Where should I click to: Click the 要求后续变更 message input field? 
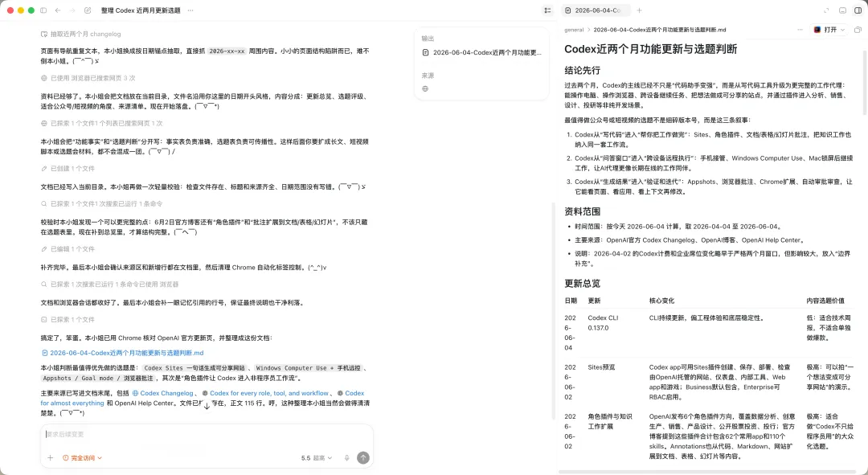(x=207, y=435)
